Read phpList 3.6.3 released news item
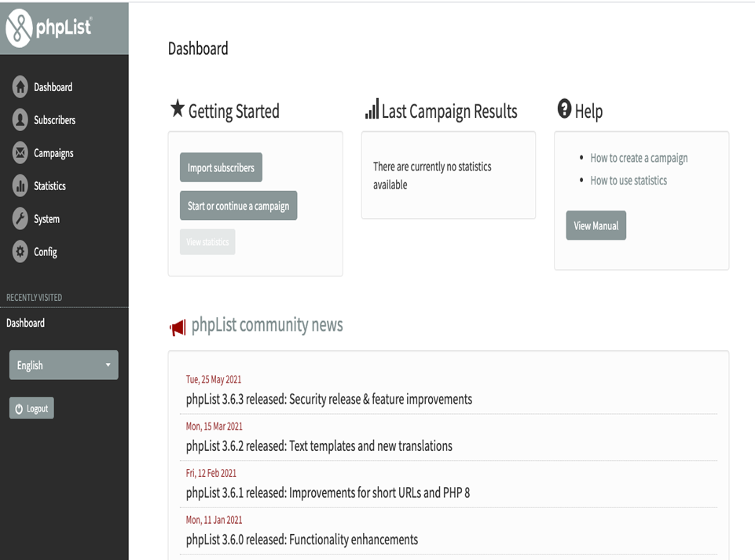This screenshot has width=755, height=560. pos(329,399)
